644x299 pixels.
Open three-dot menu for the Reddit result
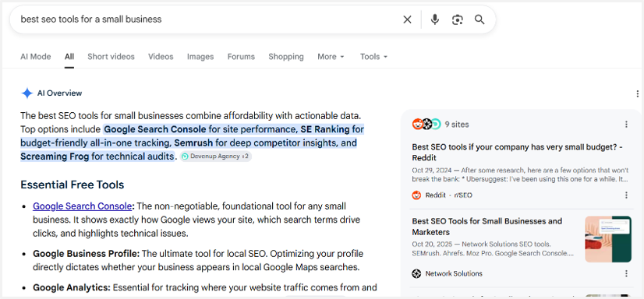(626, 195)
